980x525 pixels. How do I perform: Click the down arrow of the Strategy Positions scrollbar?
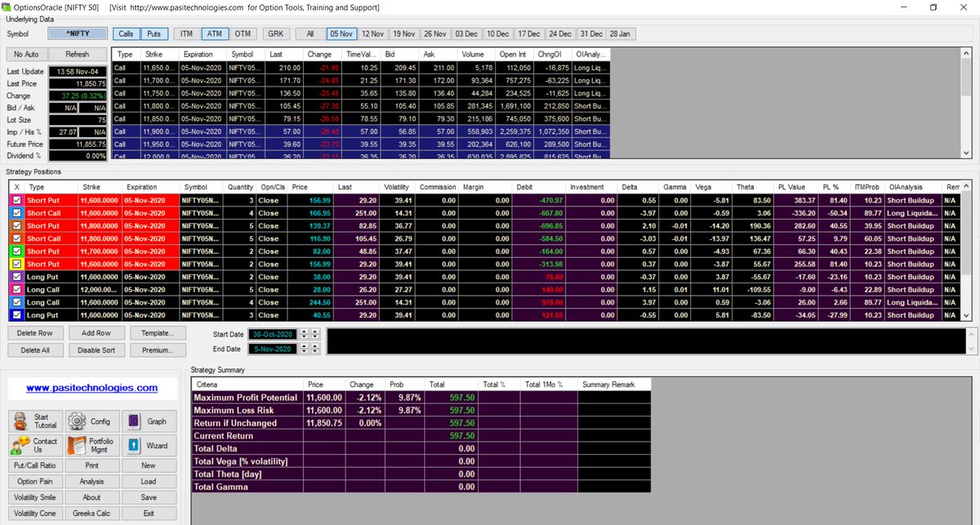967,315
